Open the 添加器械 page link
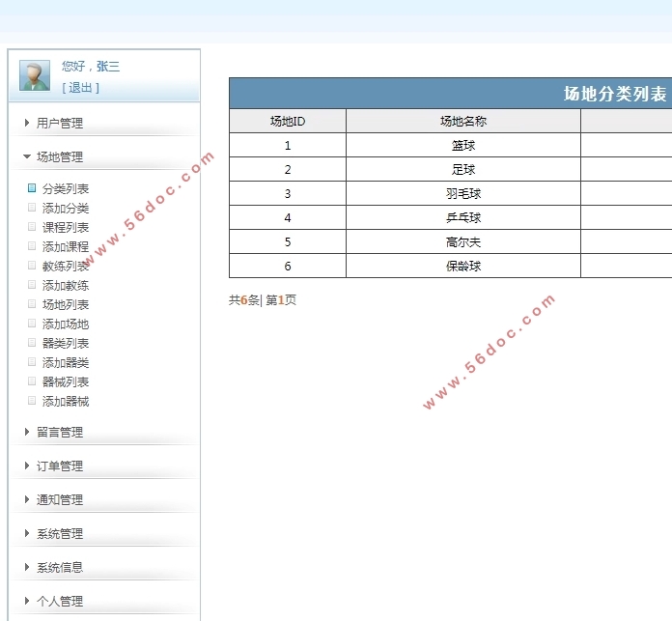 coord(66,402)
